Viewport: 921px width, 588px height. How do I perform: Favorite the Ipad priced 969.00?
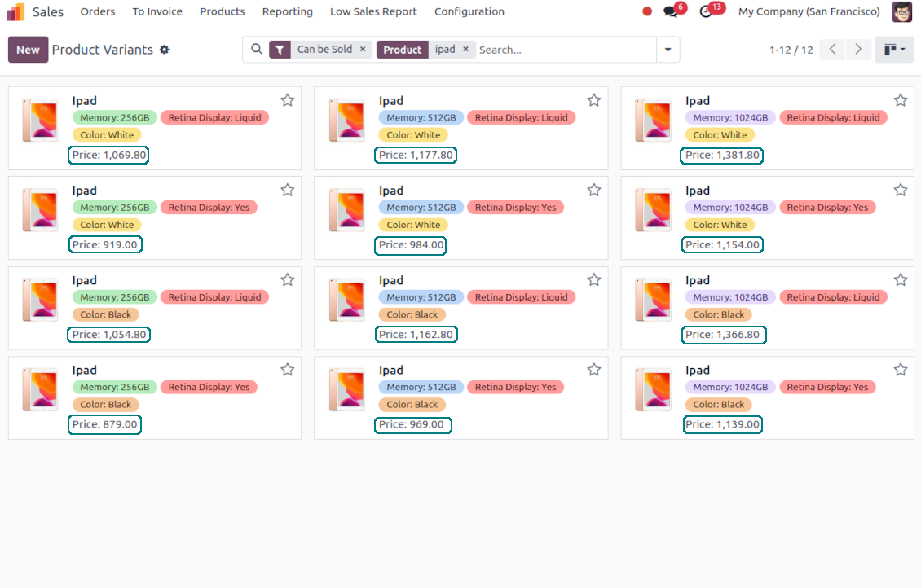pyautogui.click(x=594, y=370)
